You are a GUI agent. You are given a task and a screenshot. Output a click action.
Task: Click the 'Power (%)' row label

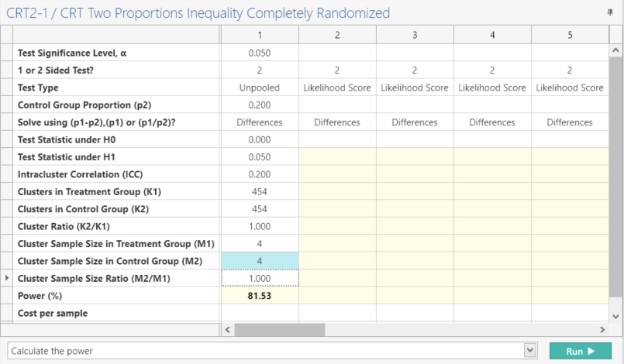click(x=40, y=296)
